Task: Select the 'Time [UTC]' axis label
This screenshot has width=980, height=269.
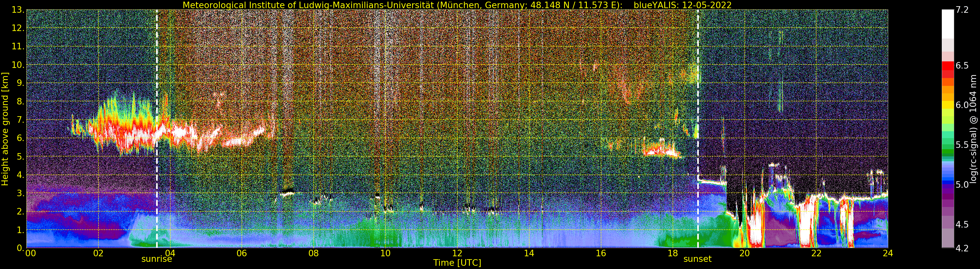Action: [x=457, y=263]
